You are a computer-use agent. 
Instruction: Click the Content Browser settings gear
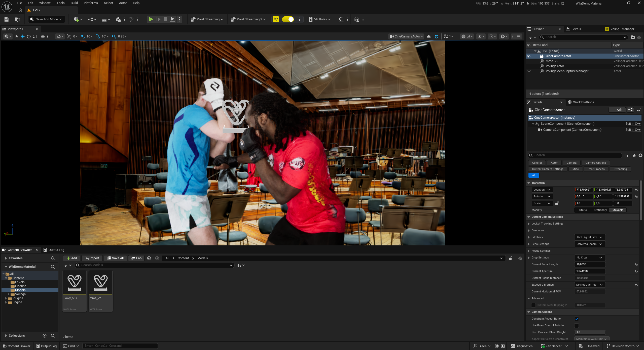tap(520, 258)
